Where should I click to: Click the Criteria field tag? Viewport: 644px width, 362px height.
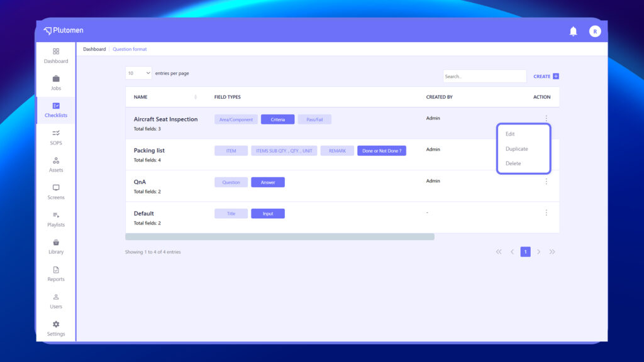277,119
